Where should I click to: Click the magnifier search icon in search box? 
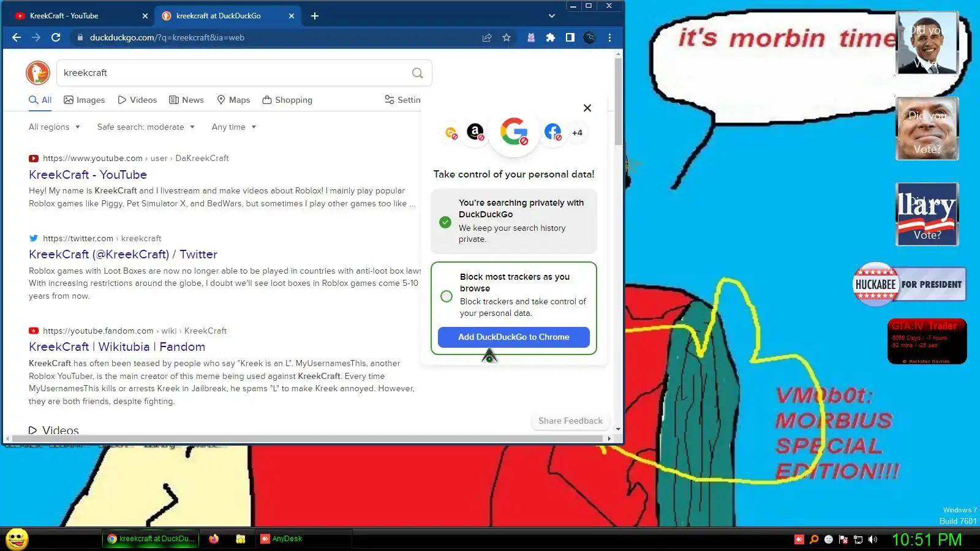point(418,73)
